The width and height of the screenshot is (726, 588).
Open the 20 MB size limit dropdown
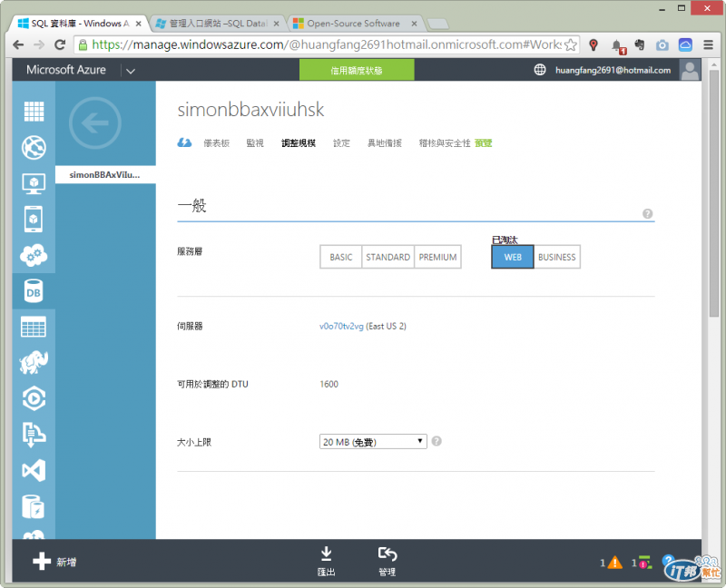(x=373, y=441)
